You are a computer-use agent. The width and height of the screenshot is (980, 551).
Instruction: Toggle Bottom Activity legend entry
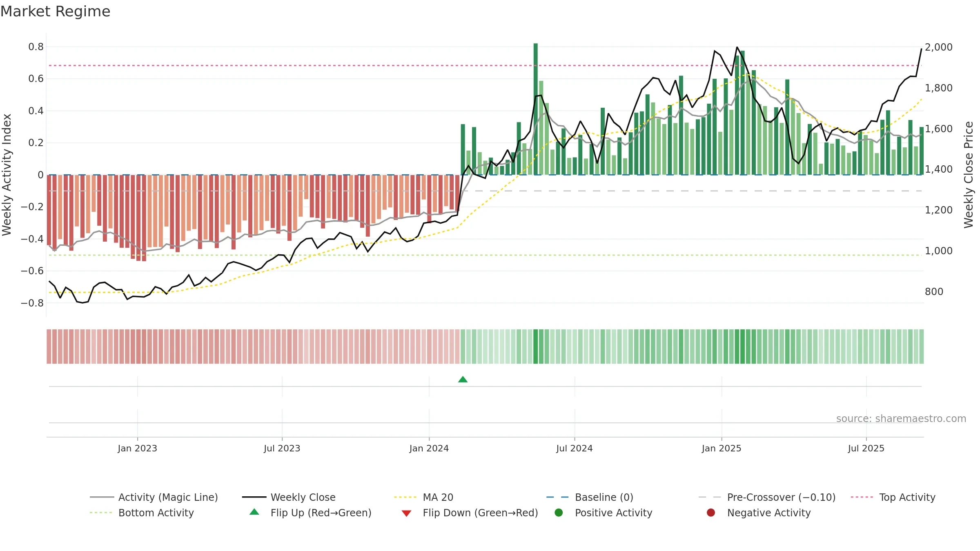coord(142,513)
